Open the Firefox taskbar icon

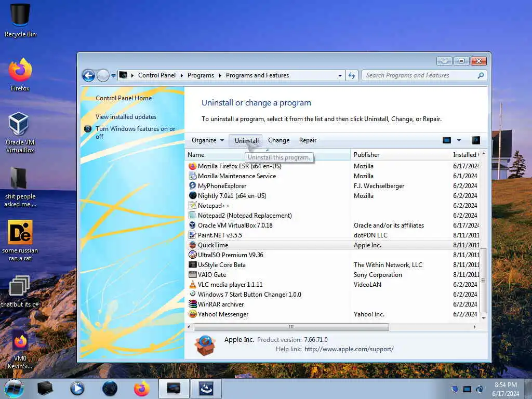tap(141, 389)
